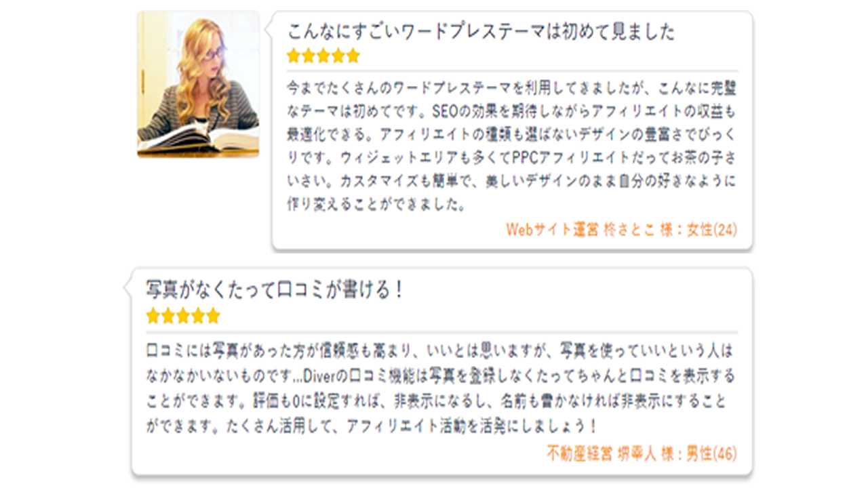
Task: Select the third star in top review
Action: click(323, 56)
